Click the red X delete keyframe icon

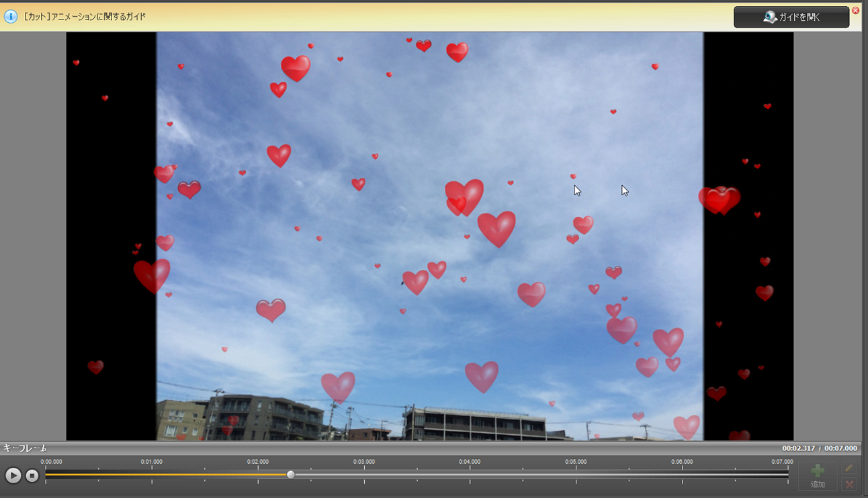click(x=849, y=484)
